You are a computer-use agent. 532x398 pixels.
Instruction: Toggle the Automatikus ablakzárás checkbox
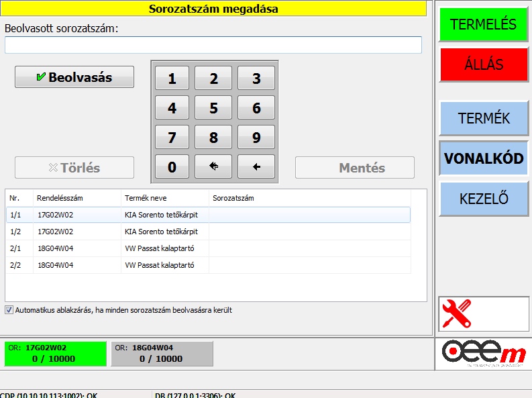click(x=9, y=310)
